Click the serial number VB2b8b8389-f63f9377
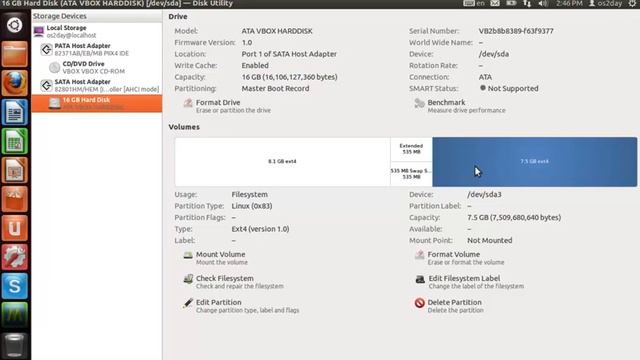The height and width of the screenshot is (360, 640). pyautogui.click(x=516, y=31)
